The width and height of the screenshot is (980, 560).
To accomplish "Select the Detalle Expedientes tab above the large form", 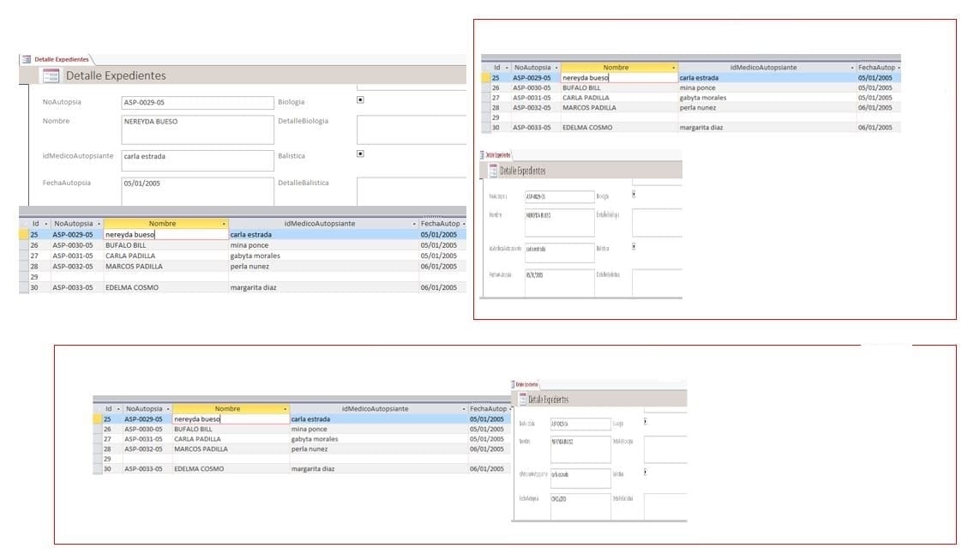I will (61, 59).
